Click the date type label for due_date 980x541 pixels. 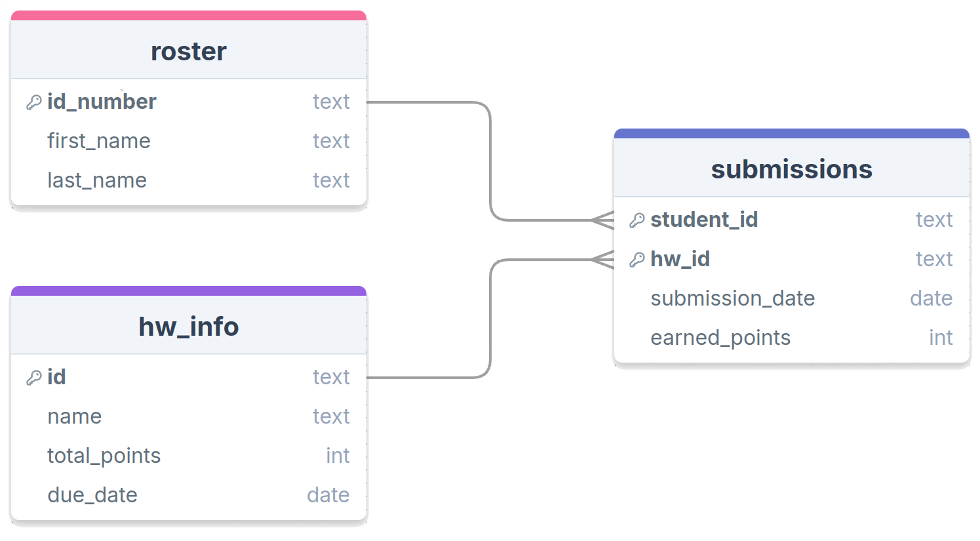point(328,495)
